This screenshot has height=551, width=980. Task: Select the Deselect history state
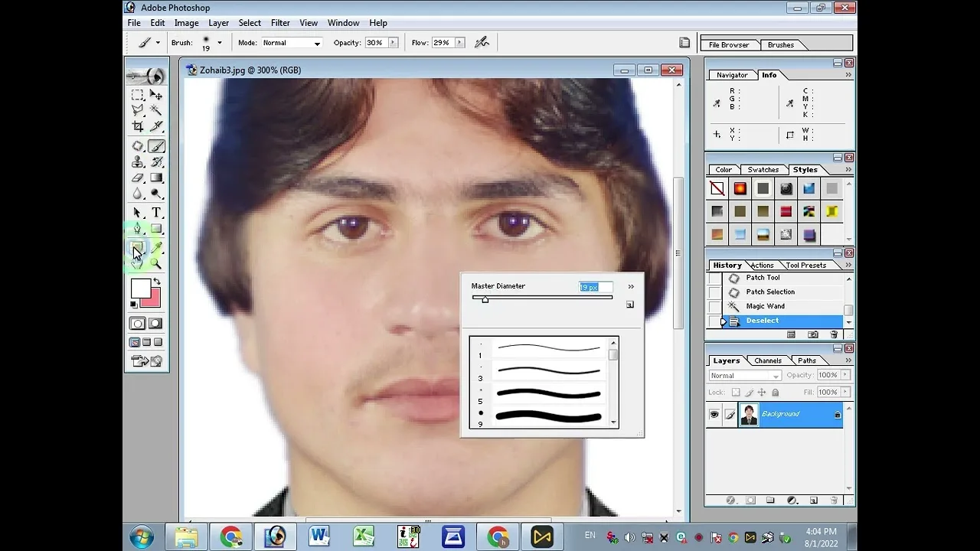point(762,321)
